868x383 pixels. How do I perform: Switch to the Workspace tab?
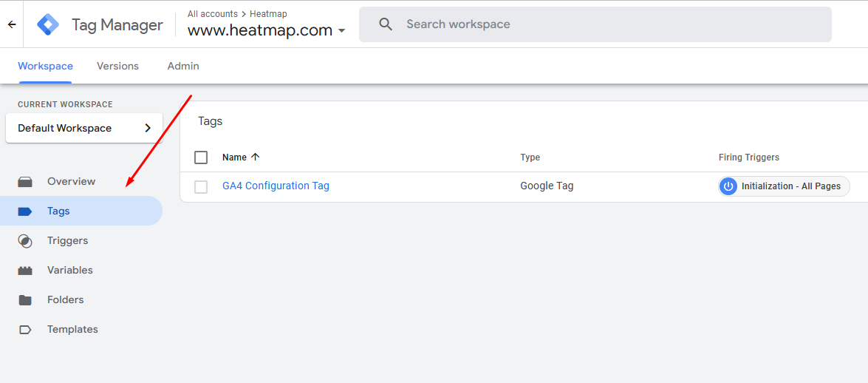point(45,66)
